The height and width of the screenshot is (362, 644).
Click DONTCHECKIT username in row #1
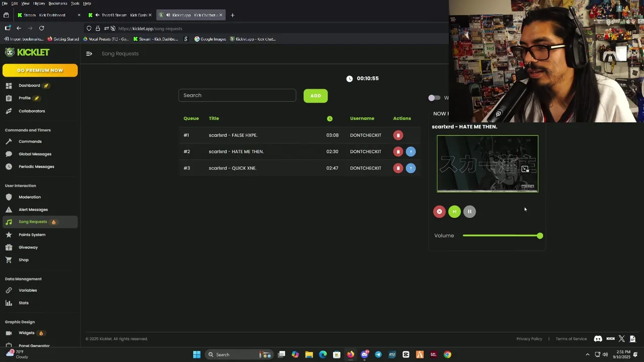pyautogui.click(x=366, y=135)
